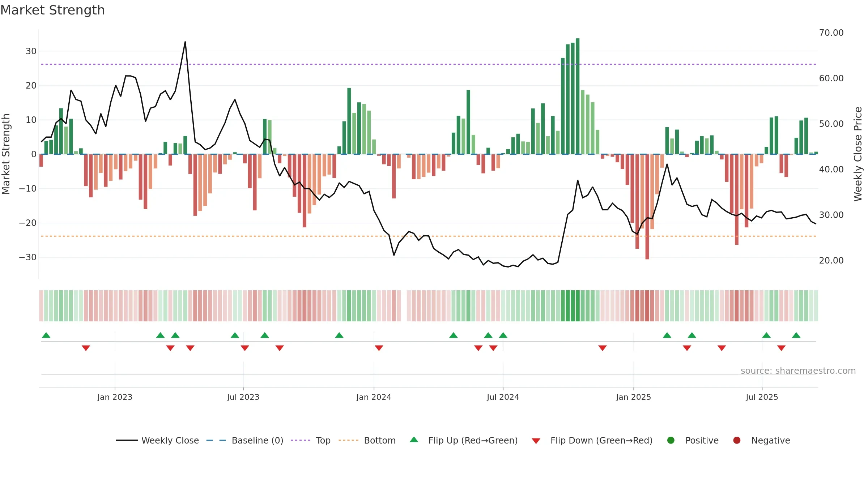Toggle Flip Down (Green→Red) legend entry
868x488 pixels.
pos(592,440)
